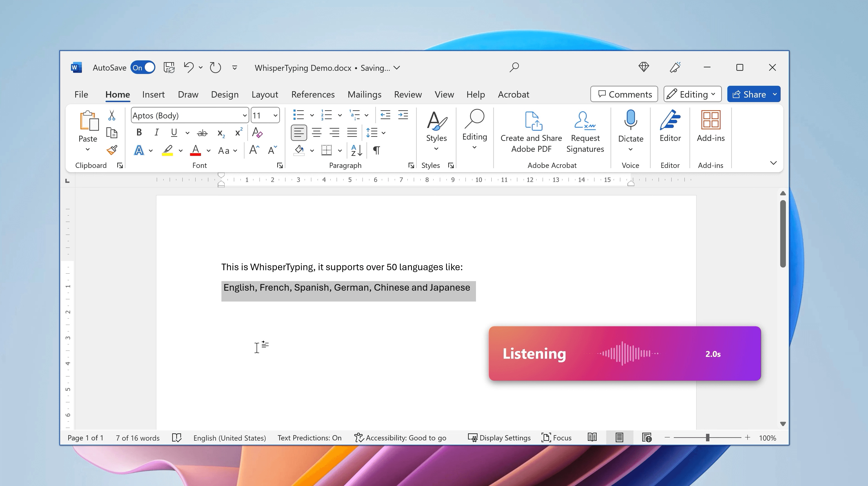Click the Cut scissors icon
The image size is (868, 486).
coord(112,115)
